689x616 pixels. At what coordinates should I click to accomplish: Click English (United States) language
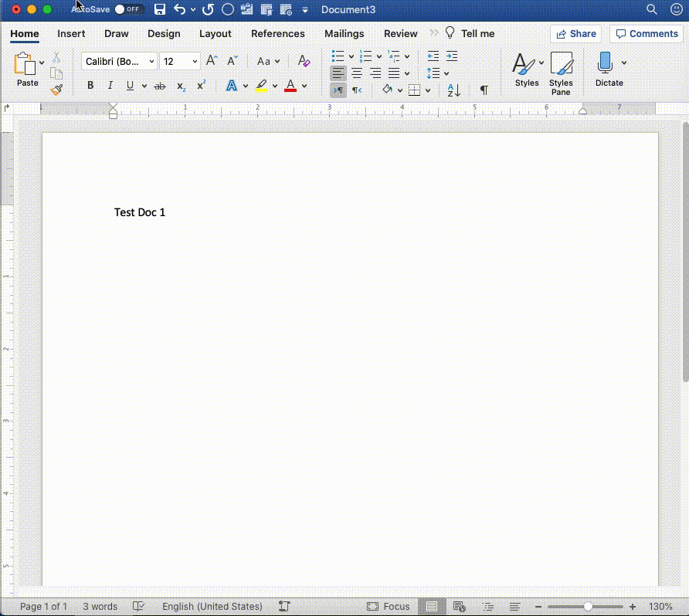click(212, 606)
